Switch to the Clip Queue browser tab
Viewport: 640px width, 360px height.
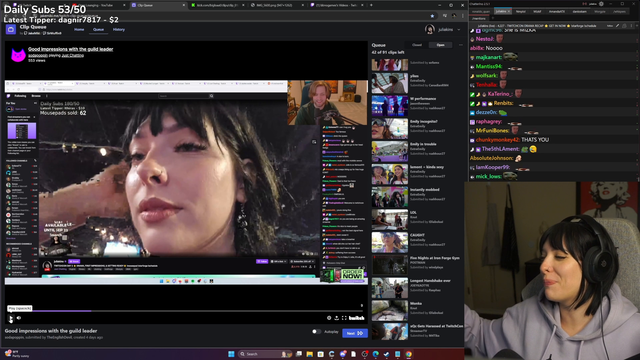(x=158, y=5)
